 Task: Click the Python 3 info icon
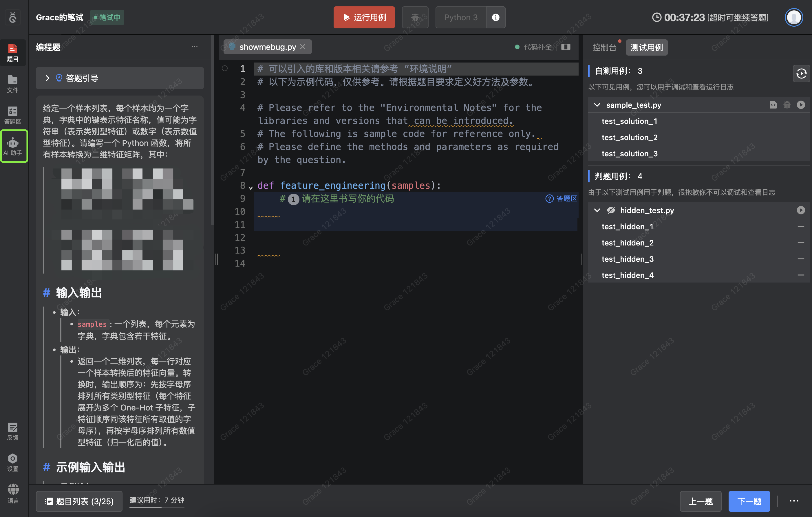495,17
